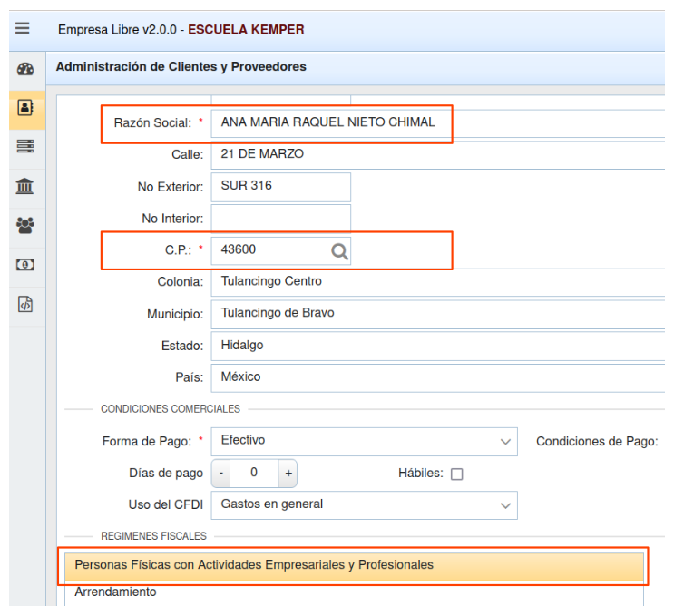Image resolution: width=674 pixels, height=616 pixels.
Task: Click the Administración de Clientes y Proveedores heading
Action: coord(181,66)
